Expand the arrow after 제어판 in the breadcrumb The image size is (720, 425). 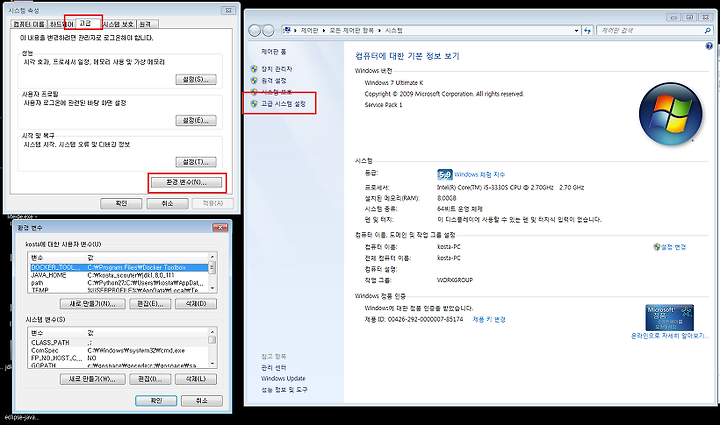pyautogui.click(x=324, y=31)
